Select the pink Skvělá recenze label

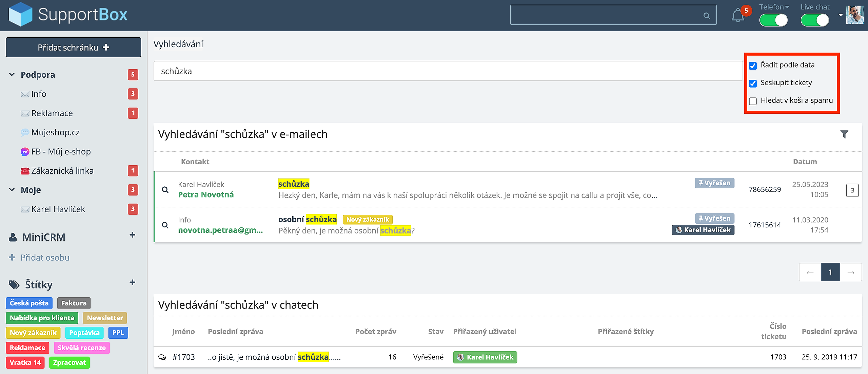[x=81, y=348]
